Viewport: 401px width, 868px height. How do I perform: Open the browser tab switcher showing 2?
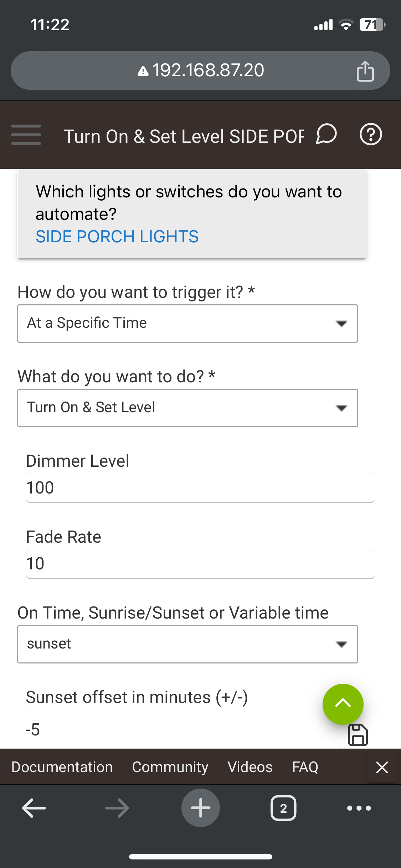pos(283,808)
